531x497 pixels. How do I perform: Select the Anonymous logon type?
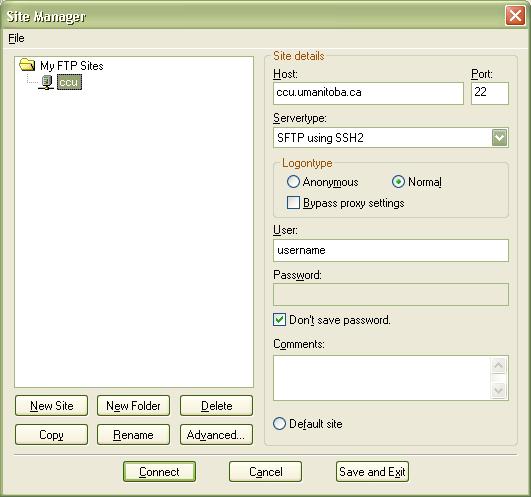pos(293,182)
